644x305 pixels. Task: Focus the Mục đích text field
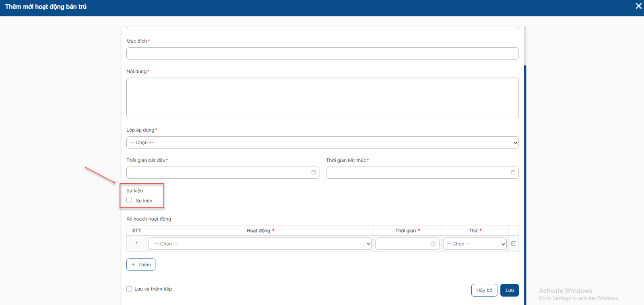click(322, 53)
